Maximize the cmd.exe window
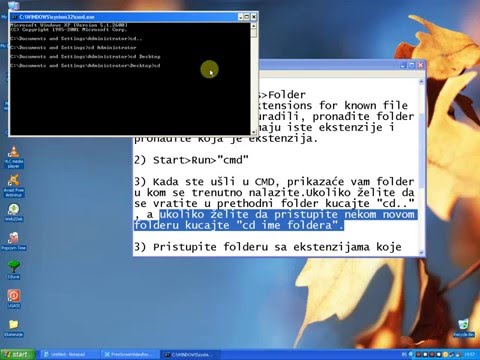The height and width of the screenshot is (360, 480). [x=247, y=17]
